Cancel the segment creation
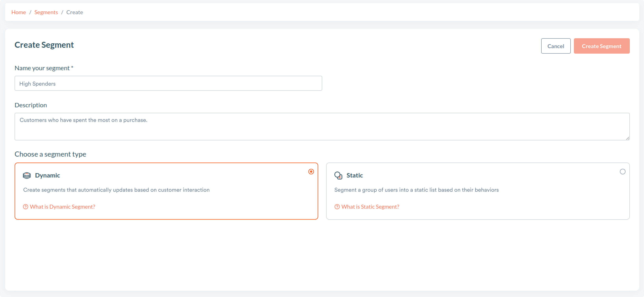Screen dimensions: 644x297 pyautogui.click(x=556, y=46)
